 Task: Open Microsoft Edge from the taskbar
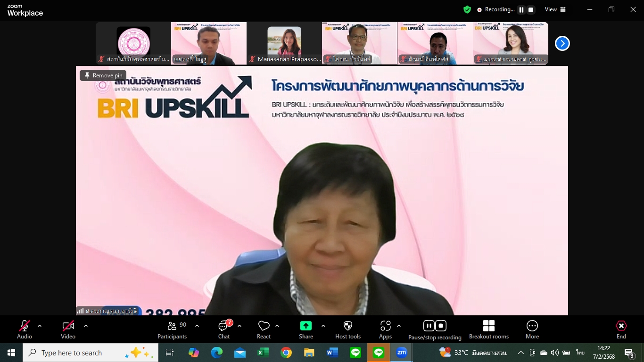pos(217,353)
